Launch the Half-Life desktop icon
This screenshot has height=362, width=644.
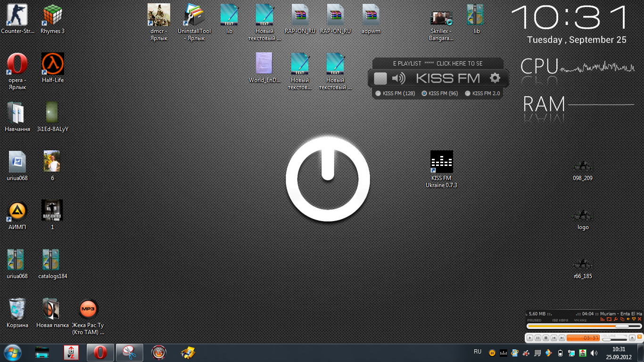pyautogui.click(x=52, y=64)
